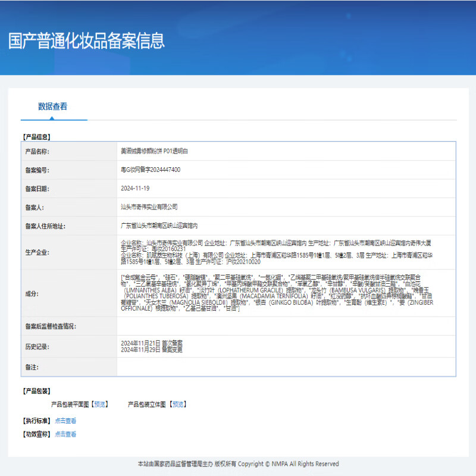The image size is (476, 476).
Task: Click the ingredients list text
Action: pyautogui.click(x=277, y=293)
